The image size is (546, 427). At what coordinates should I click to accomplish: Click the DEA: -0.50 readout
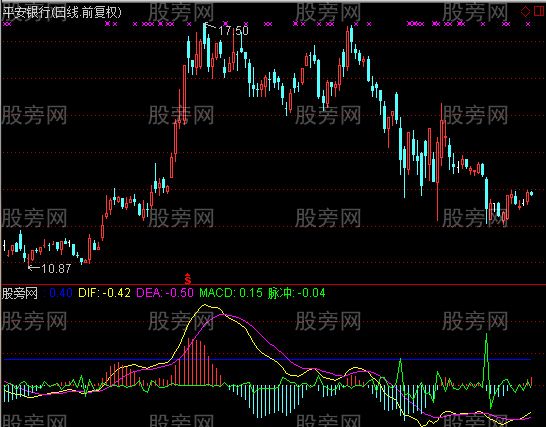click(165, 293)
